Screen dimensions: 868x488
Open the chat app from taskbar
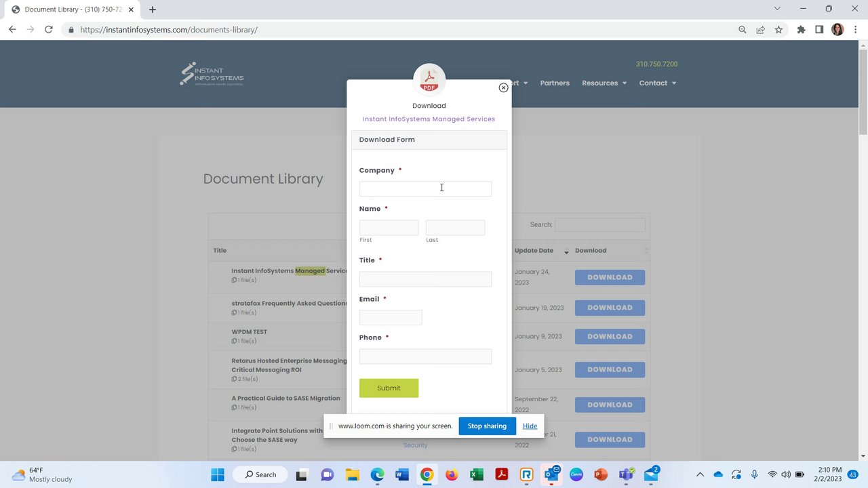point(328,474)
